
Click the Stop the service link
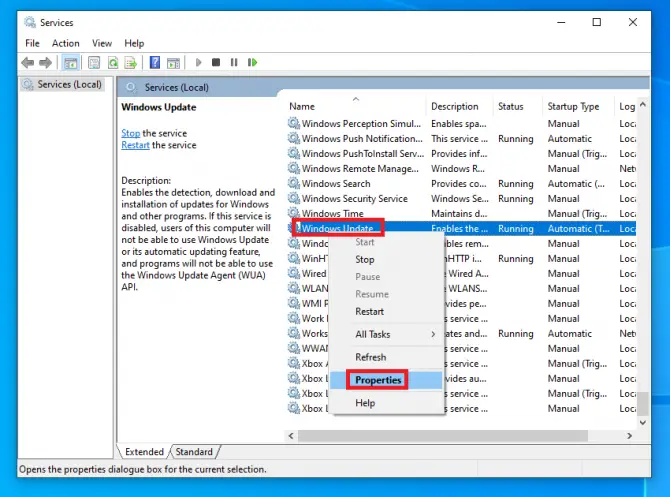coord(130,133)
